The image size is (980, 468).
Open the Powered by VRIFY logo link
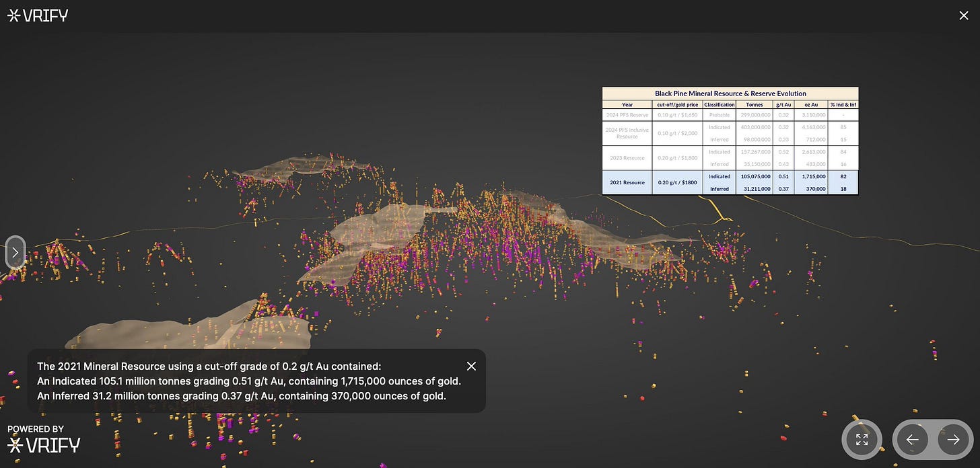click(44, 439)
